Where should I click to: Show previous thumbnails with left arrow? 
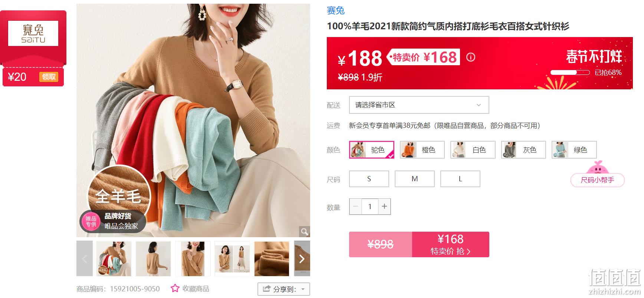85,258
